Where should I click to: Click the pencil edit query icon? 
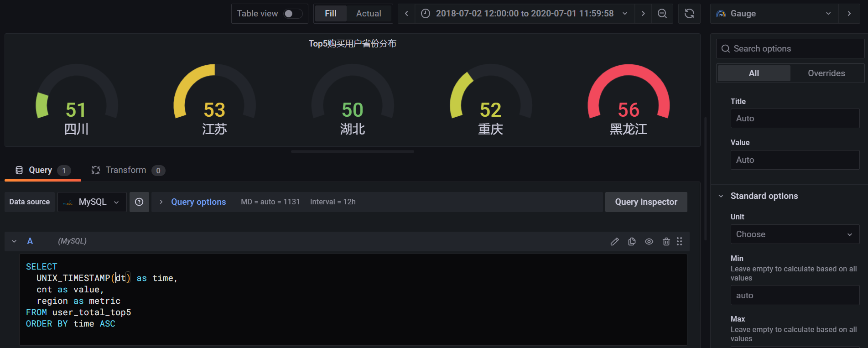[614, 241]
